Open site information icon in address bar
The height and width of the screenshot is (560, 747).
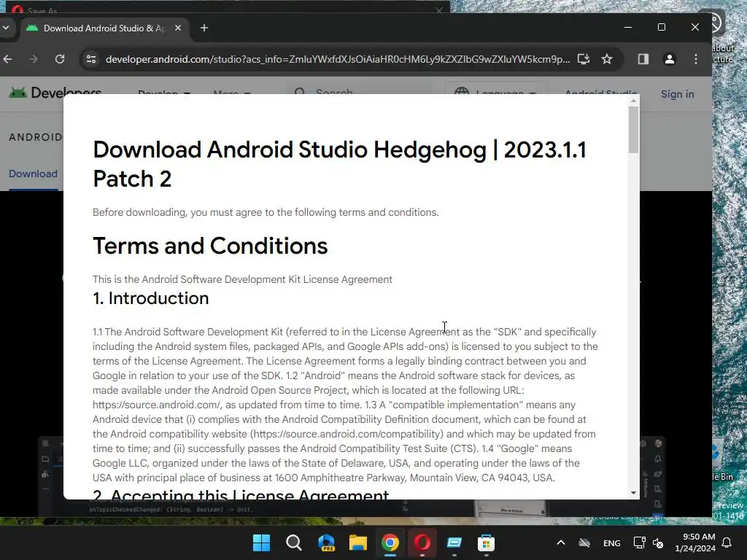[x=91, y=59]
